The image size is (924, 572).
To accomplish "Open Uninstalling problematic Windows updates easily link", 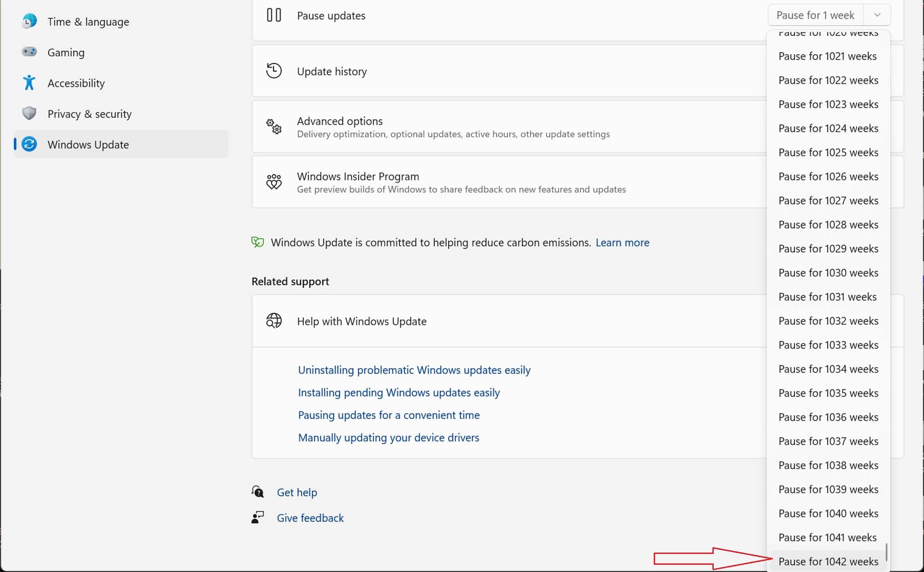I will 414,370.
